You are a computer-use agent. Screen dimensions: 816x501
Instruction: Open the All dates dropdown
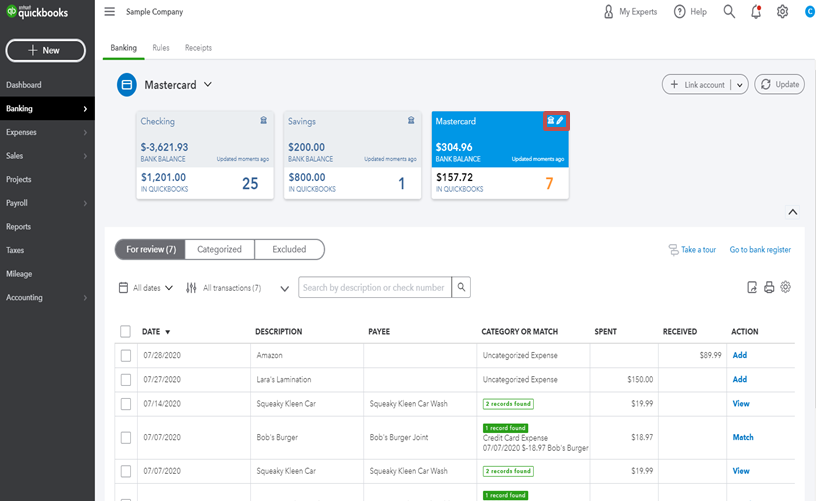[x=169, y=288]
